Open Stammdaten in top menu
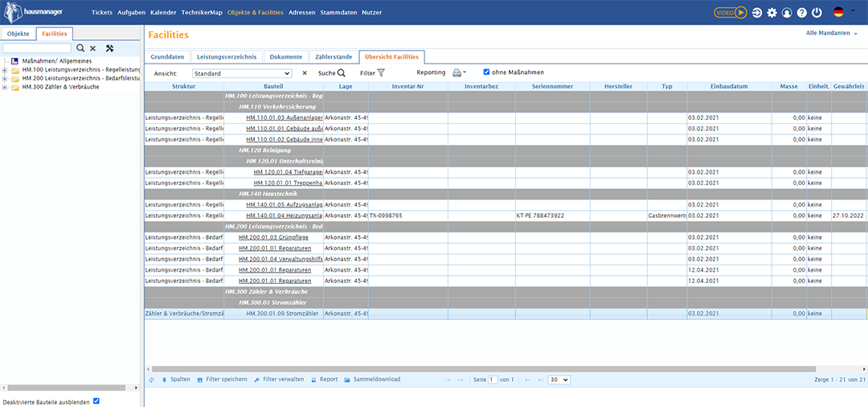868x407 pixels. 339,12
